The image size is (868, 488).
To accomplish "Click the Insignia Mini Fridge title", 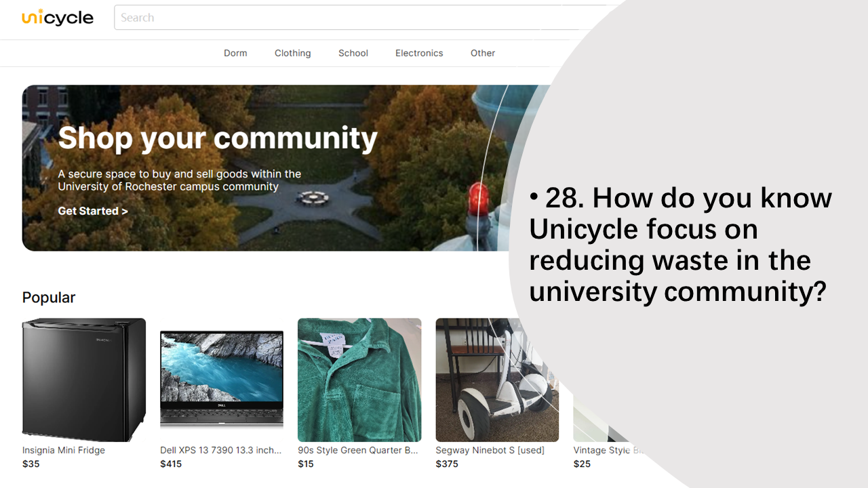I will (64, 450).
